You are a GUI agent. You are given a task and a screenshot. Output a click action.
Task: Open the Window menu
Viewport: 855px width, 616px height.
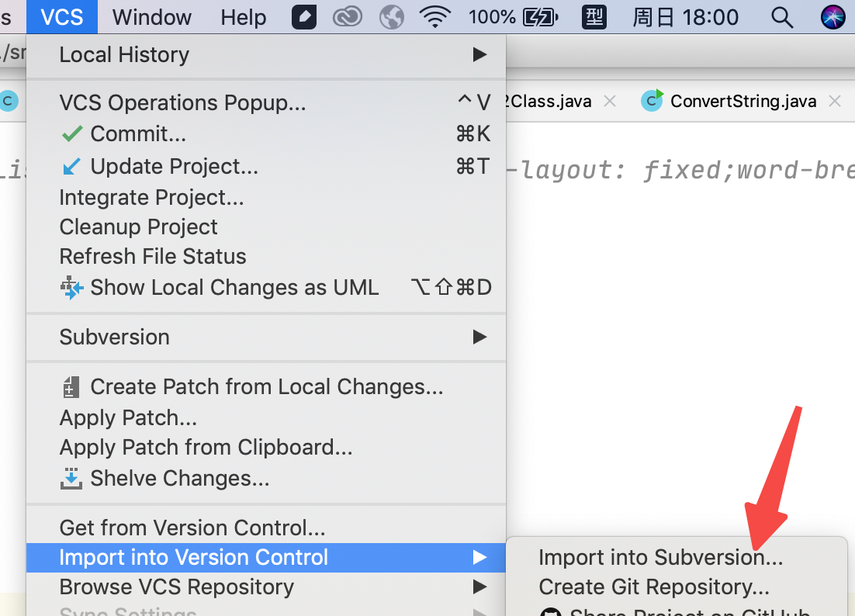pos(151,17)
